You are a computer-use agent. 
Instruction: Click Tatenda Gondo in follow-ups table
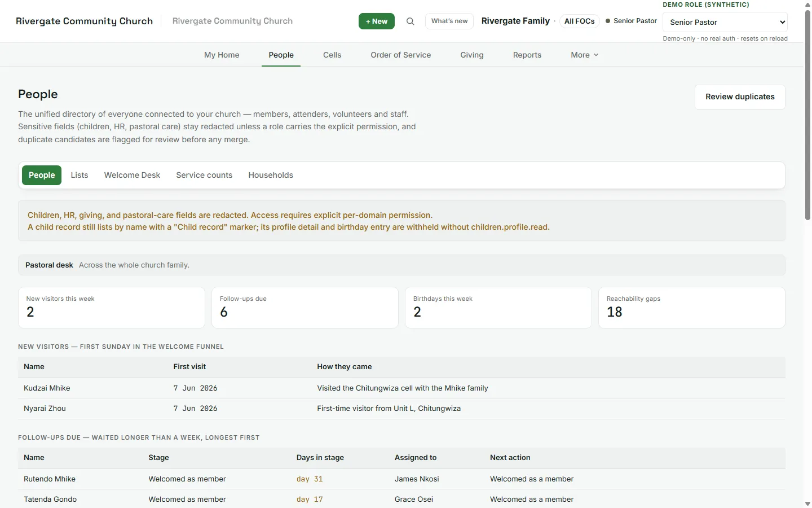click(50, 500)
